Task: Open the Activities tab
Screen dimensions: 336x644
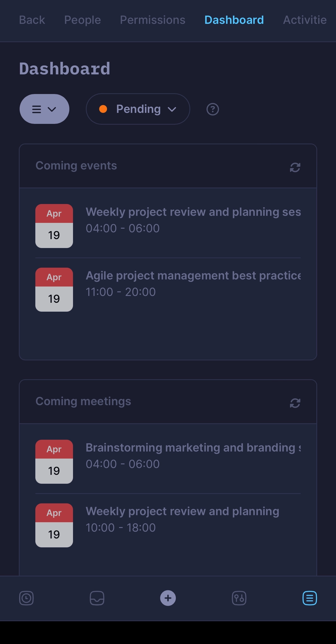Action: [x=305, y=20]
